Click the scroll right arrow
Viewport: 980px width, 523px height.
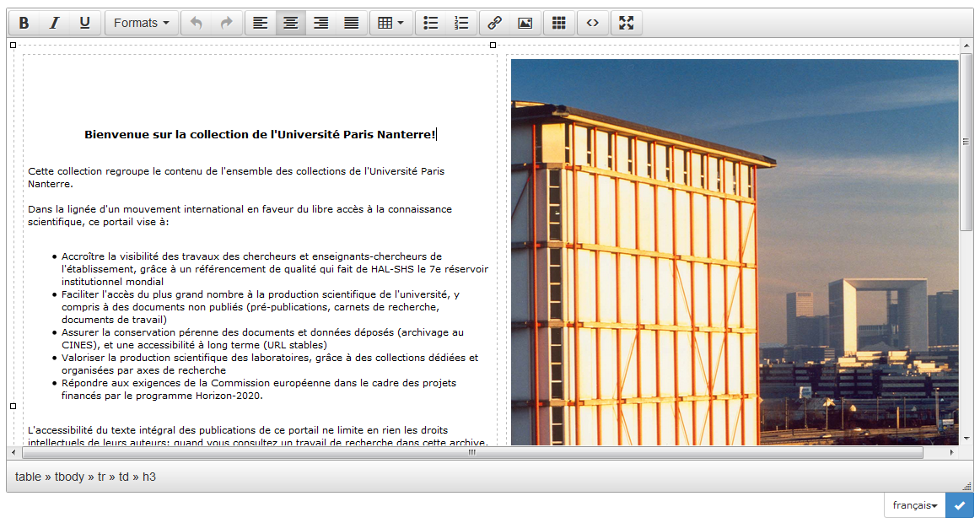click(952, 452)
